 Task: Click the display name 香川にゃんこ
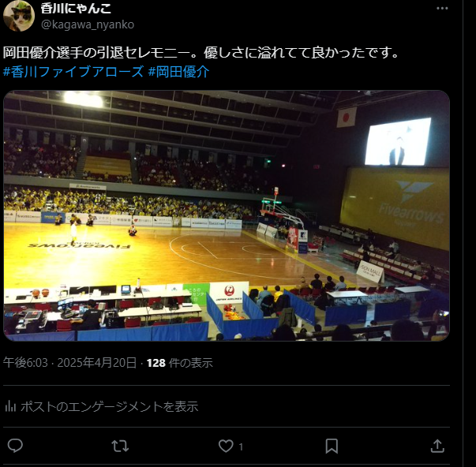pyautogui.click(x=76, y=8)
